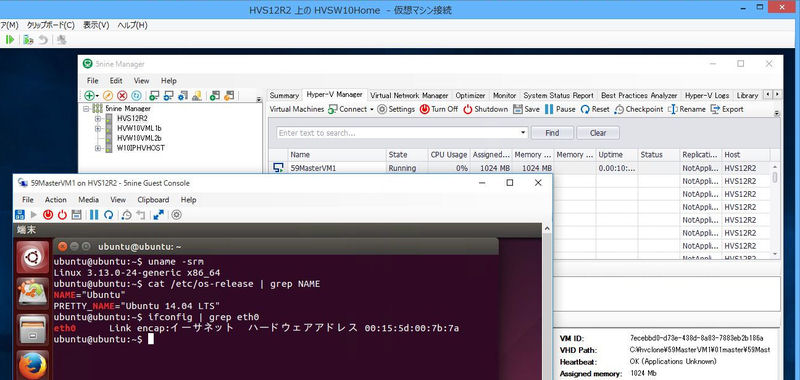Open the Best Practices Analyzer tab
The image size is (800, 380).
pos(639,95)
